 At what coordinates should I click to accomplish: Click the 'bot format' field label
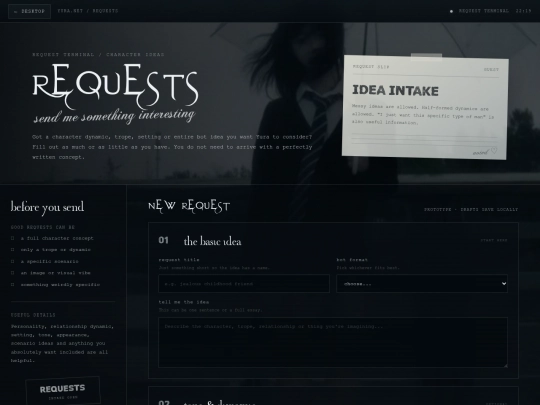coord(352,260)
